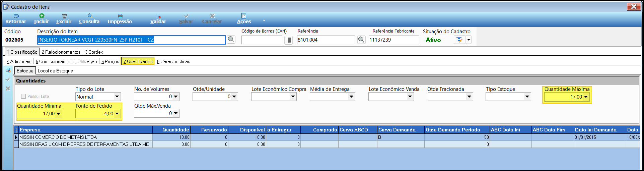Toggle the Possui Lote checkbox
The width and height of the screenshot is (644, 171).
point(23,96)
